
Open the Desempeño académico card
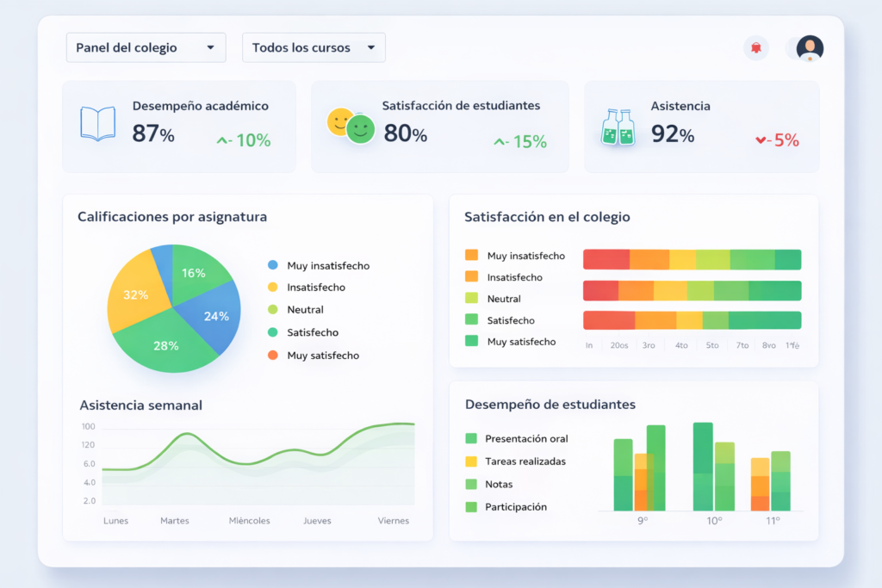(178, 127)
